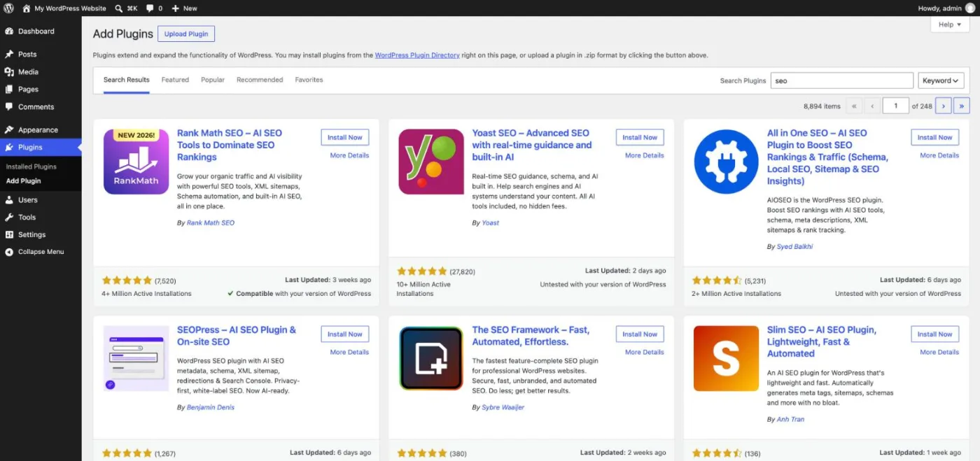Open the Keyword search type dropdown
The width and height of the screenshot is (980, 461).
coord(941,80)
